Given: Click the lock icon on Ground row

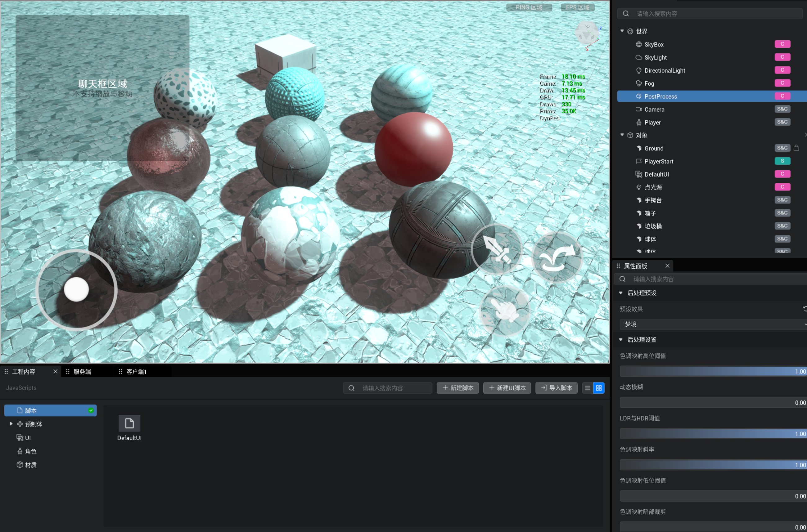Looking at the screenshot, I should pyautogui.click(x=796, y=148).
